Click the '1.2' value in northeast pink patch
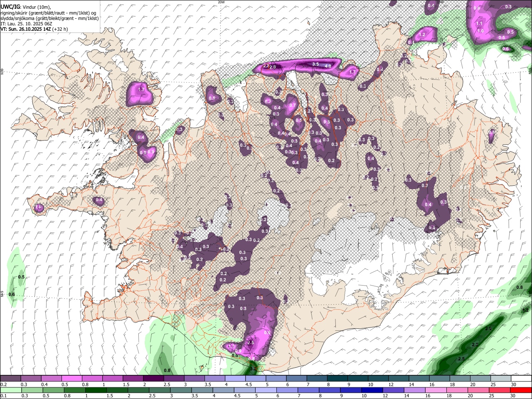This screenshot has height=399, width=532. [422, 34]
